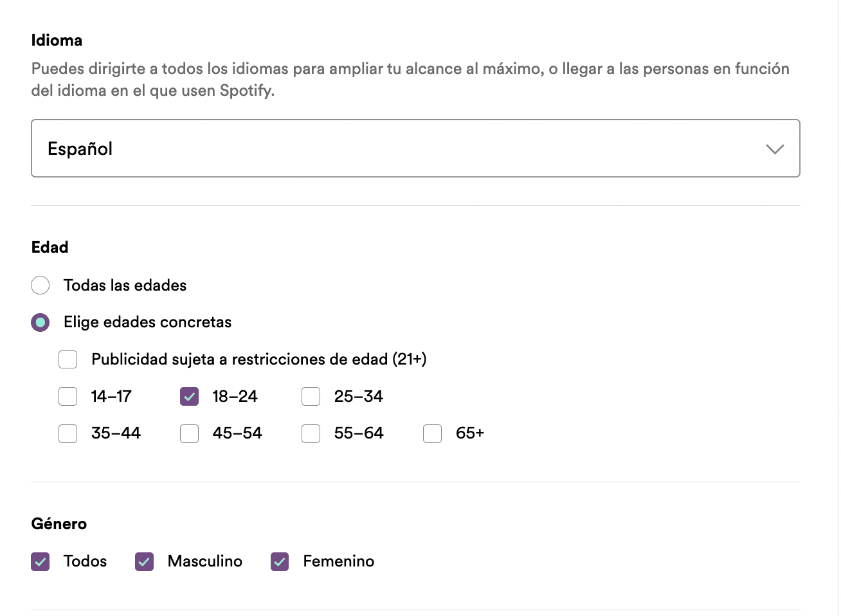Select "Elige edades concretas" option
Viewport: 841px width, 616px height.
[40, 322]
